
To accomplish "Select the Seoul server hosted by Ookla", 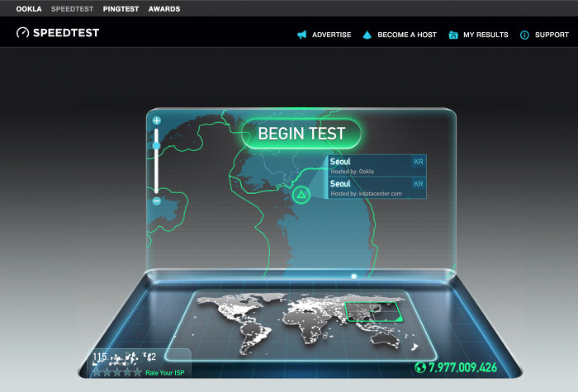I will (377, 165).
